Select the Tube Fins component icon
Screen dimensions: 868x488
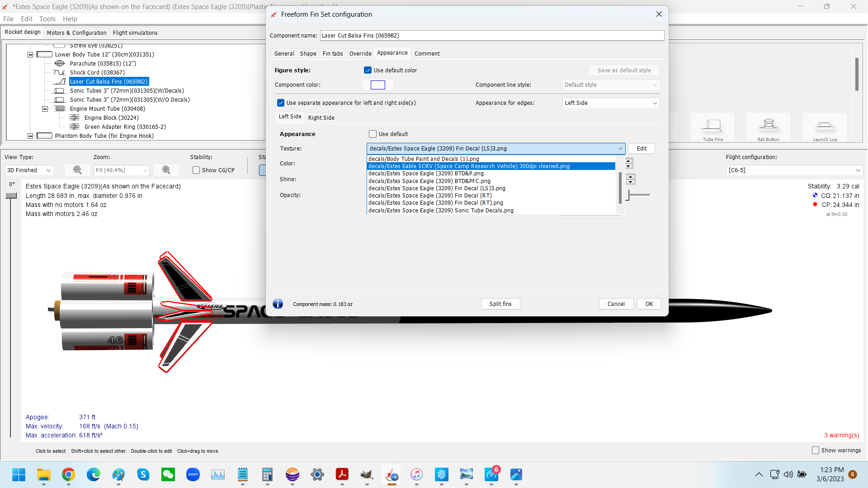click(x=712, y=127)
